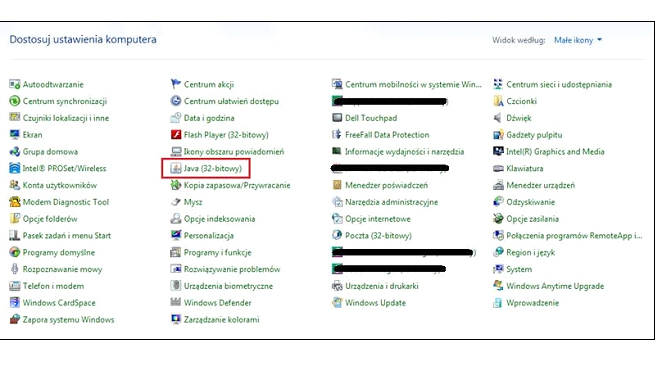This screenshot has width=656, height=372.
Task: Open the Flash Player icon
Action: (176, 135)
